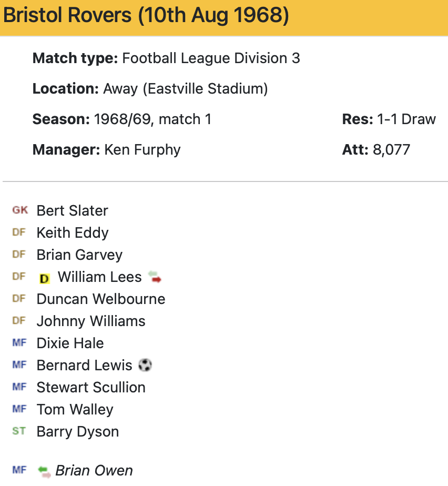Click the yellow debut D icon
Image resolution: width=448 pixels, height=486 pixels.
pyautogui.click(x=45, y=278)
